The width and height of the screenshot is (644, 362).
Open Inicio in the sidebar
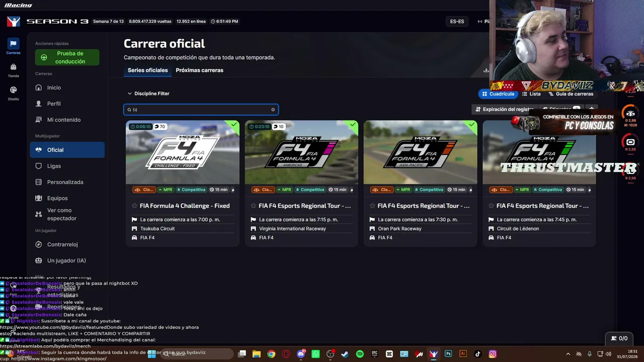coord(67,87)
